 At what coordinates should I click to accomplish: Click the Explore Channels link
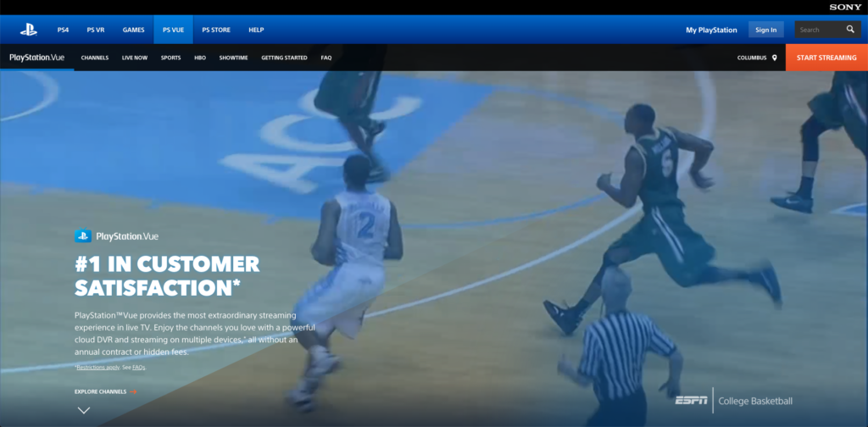[105, 391]
